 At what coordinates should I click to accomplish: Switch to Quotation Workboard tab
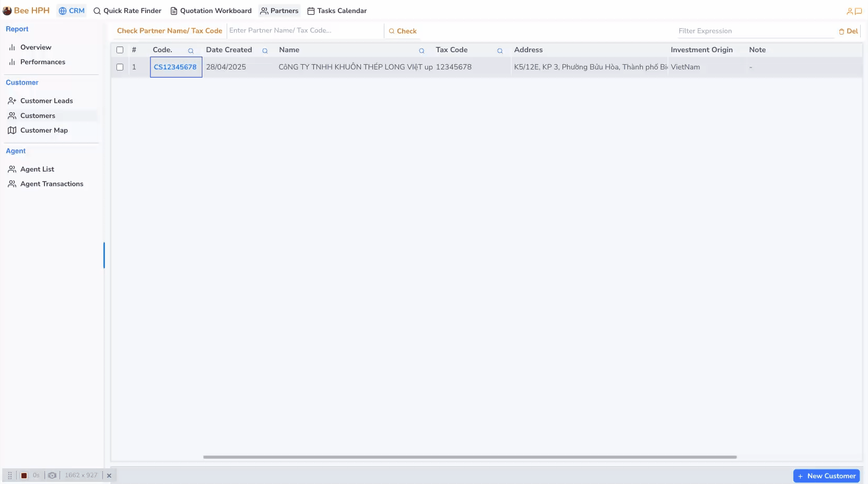[211, 10]
